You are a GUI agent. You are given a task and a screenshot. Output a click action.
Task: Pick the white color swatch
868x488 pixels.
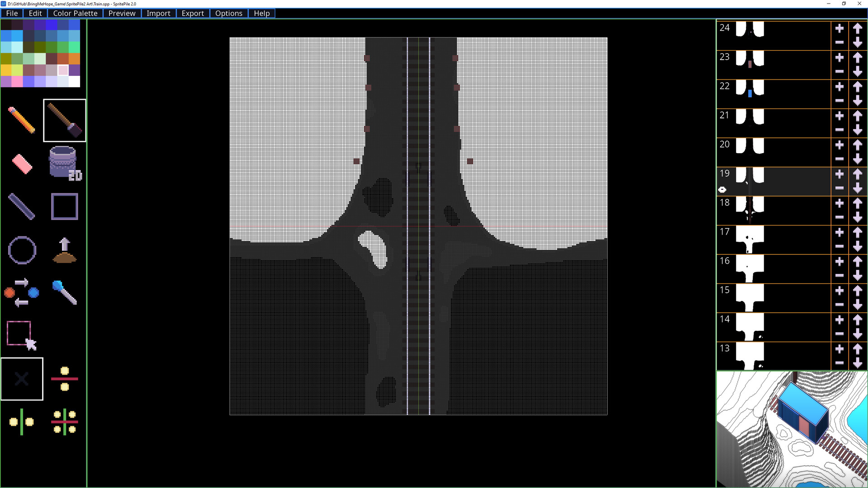(x=75, y=81)
